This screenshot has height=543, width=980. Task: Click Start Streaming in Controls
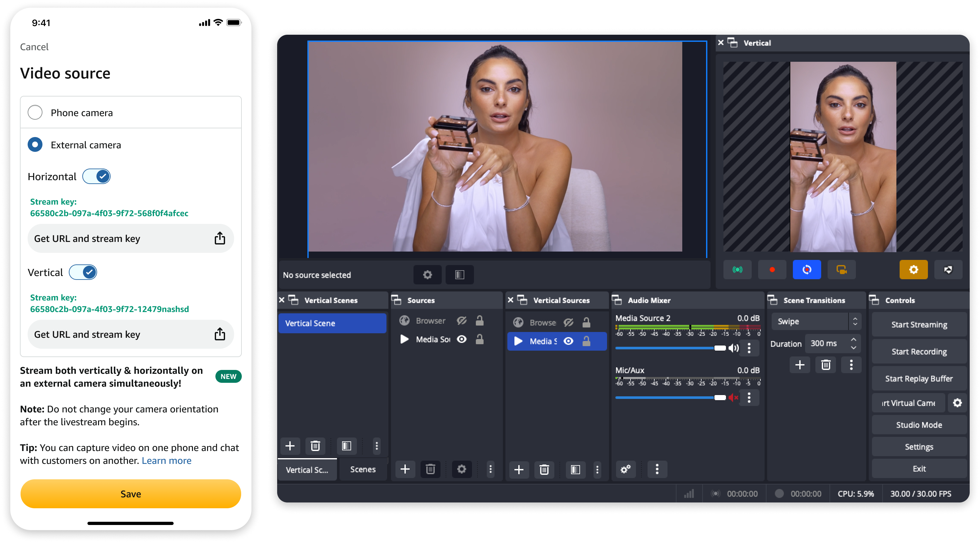coord(919,324)
